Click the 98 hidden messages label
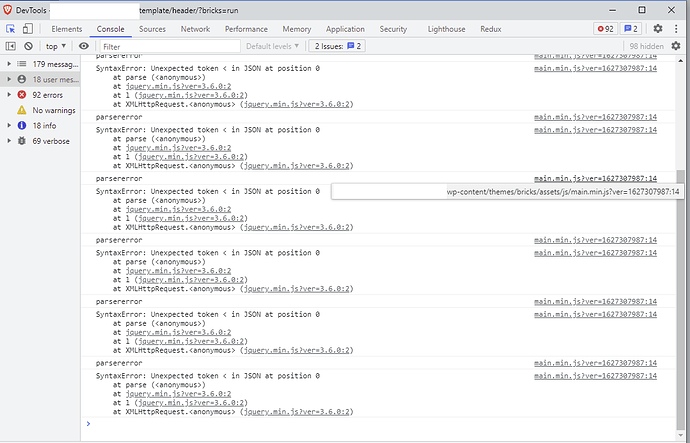The height and width of the screenshot is (443, 690). [x=646, y=46]
